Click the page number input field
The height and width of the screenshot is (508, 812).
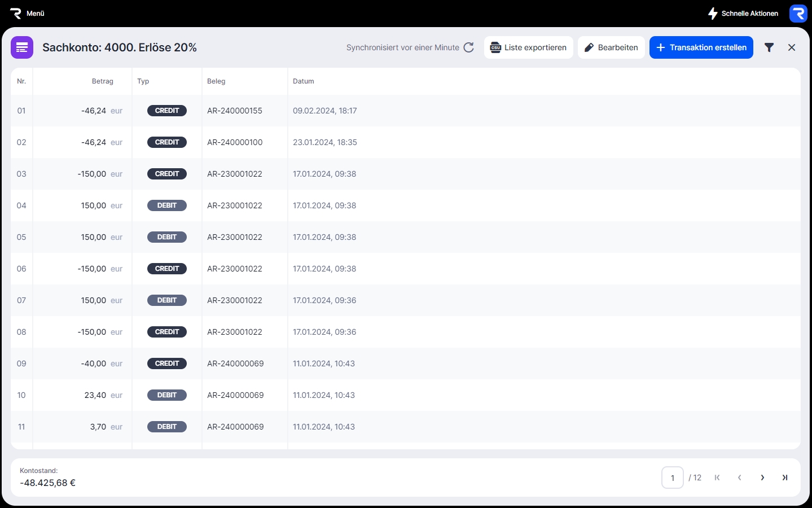pos(672,478)
